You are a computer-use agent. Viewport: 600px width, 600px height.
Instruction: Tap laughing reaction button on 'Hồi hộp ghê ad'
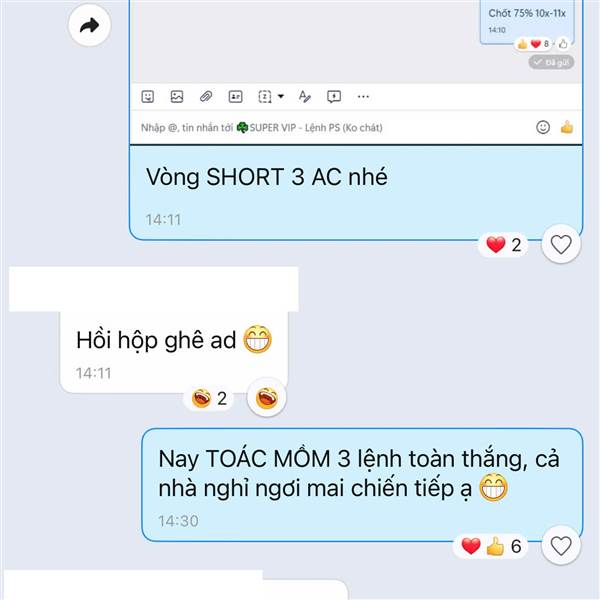(x=267, y=398)
